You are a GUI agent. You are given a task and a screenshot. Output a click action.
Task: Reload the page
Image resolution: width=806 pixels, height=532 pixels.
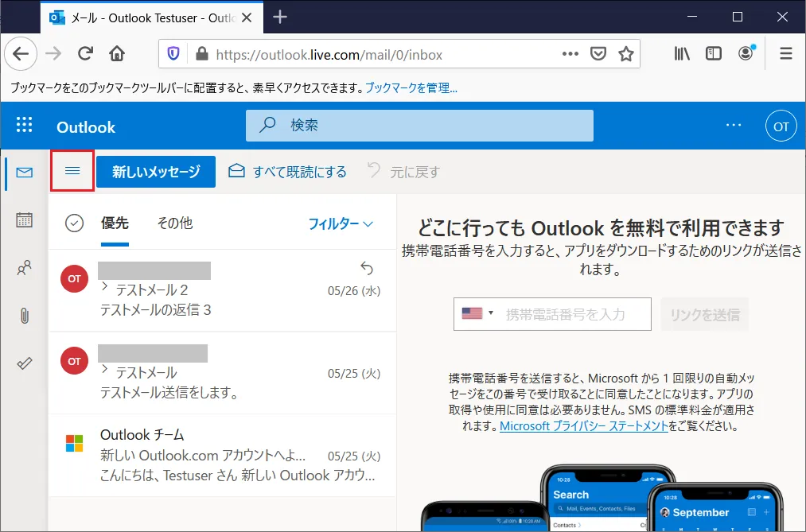(x=85, y=54)
